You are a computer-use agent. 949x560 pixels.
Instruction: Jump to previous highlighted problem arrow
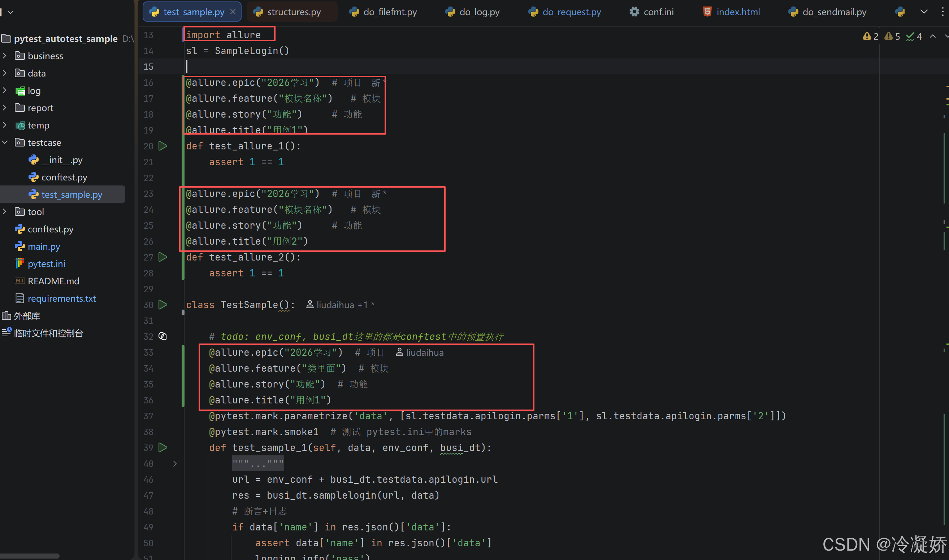click(x=933, y=36)
